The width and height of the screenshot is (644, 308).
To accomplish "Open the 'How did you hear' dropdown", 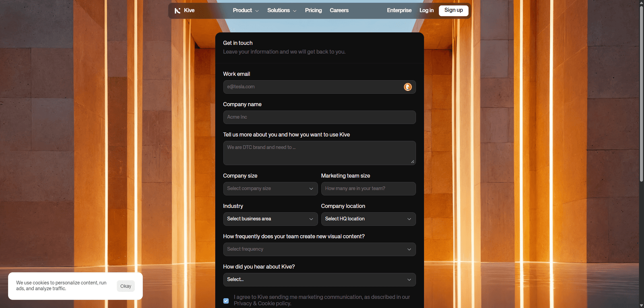I will click(319, 279).
